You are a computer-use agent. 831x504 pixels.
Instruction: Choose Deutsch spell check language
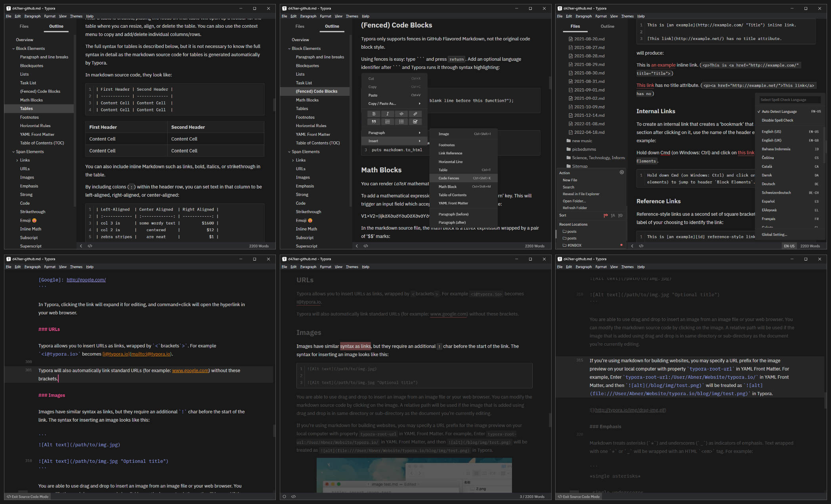(x=789, y=184)
